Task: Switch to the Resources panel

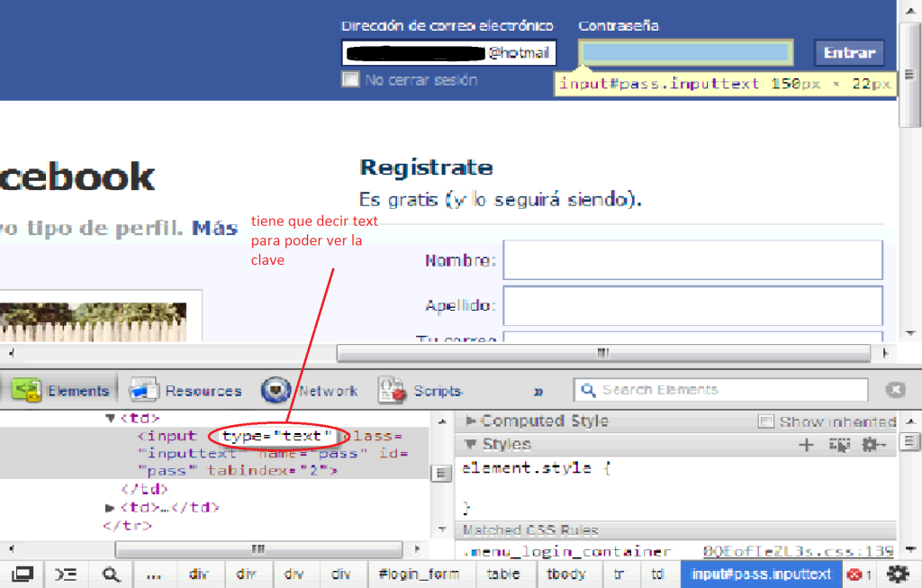Action: point(185,391)
